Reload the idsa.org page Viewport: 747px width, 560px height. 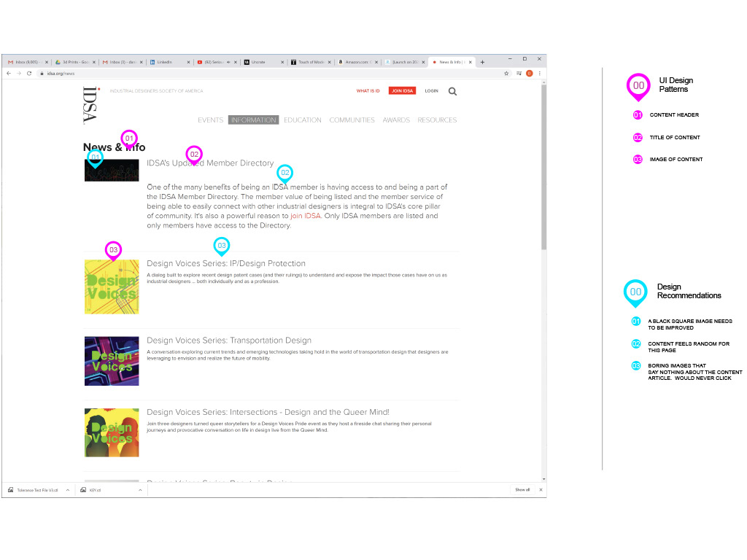[x=29, y=74]
